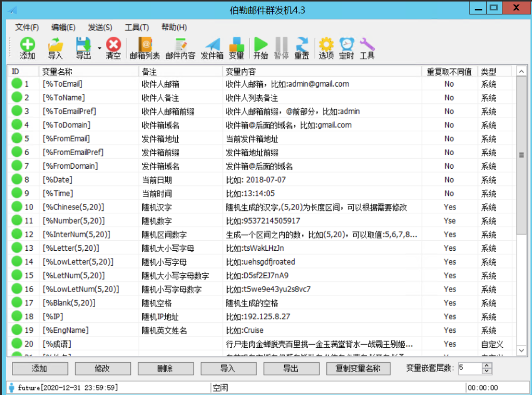Increase 变量嵌套层数 with the up arrow
Viewport: 532px width, 395px height.
click(x=487, y=365)
